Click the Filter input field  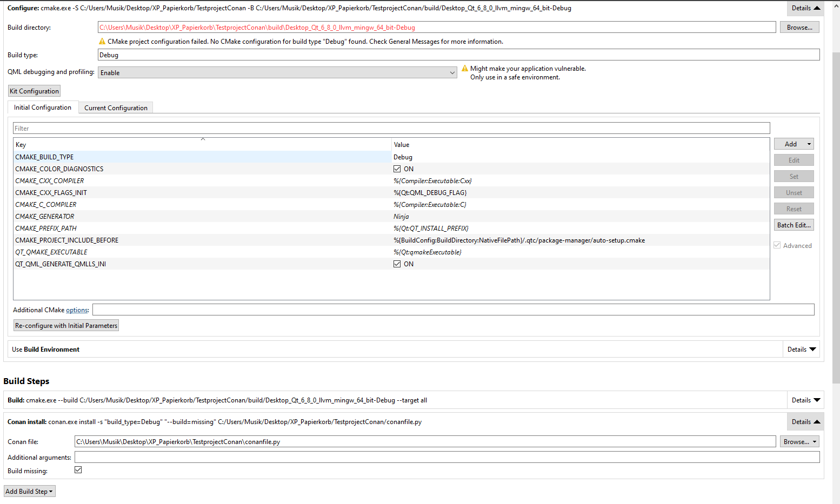click(391, 129)
